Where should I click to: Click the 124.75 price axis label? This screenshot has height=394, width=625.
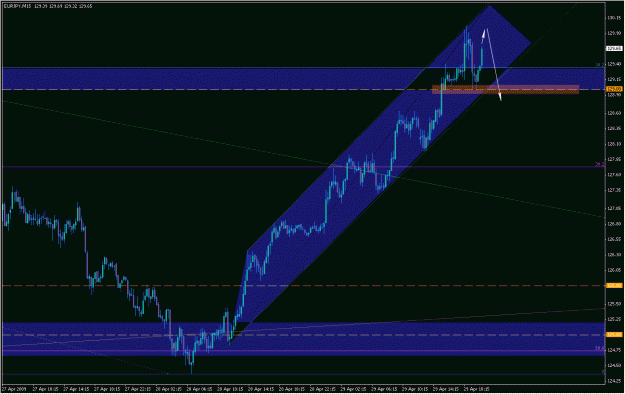(x=614, y=350)
